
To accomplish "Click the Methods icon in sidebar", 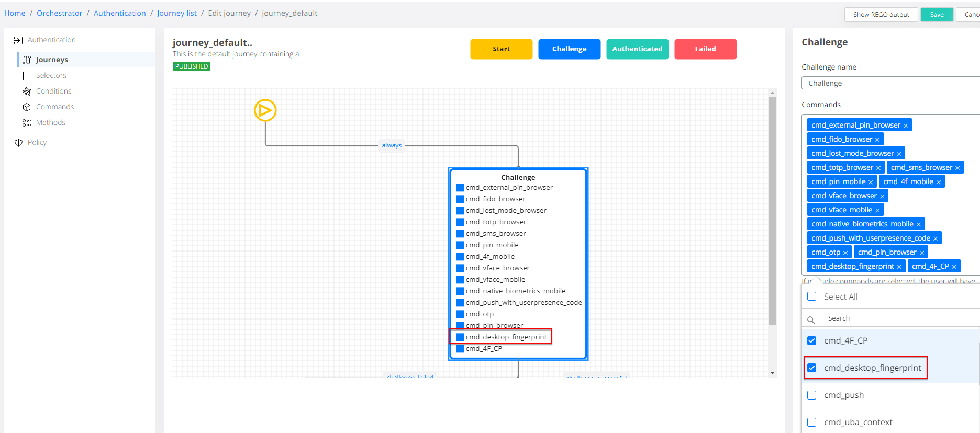I will tap(27, 123).
